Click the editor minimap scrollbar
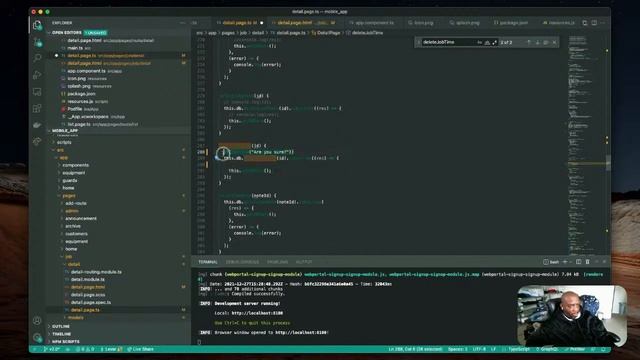This screenshot has height=360, width=640. coord(609,163)
